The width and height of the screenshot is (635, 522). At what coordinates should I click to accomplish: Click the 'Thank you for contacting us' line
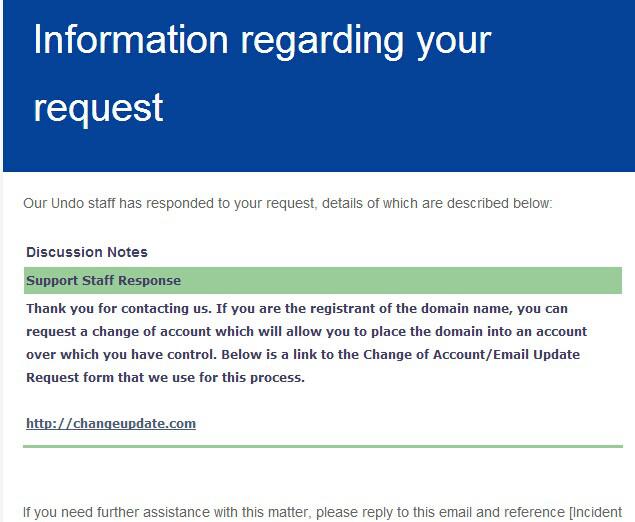(296, 309)
